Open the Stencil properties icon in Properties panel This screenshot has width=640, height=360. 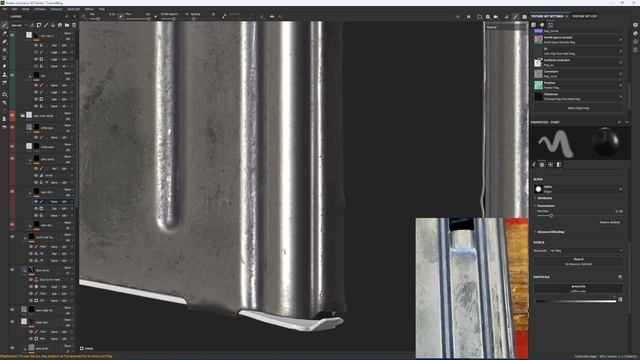click(551, 164)
